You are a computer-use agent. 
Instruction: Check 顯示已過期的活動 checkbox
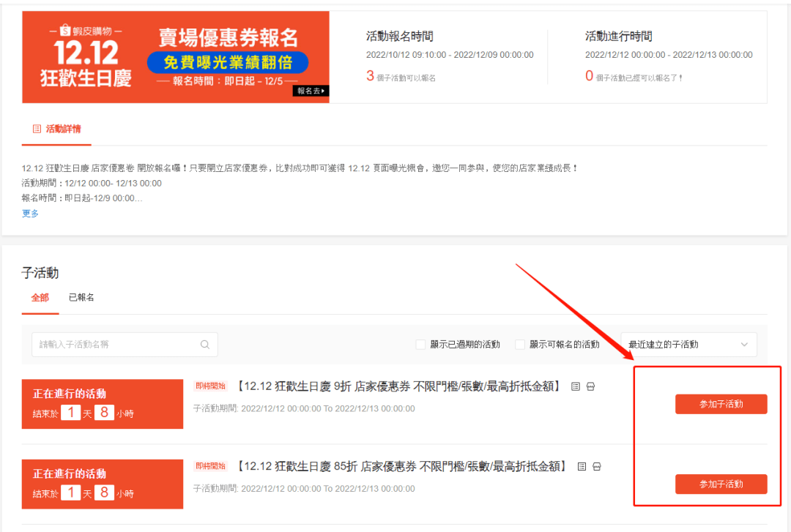(420, 345)
